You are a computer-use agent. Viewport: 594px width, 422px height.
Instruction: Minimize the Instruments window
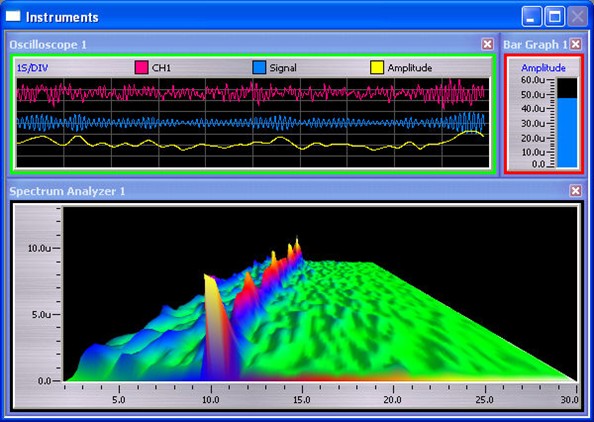coord(531,17)
